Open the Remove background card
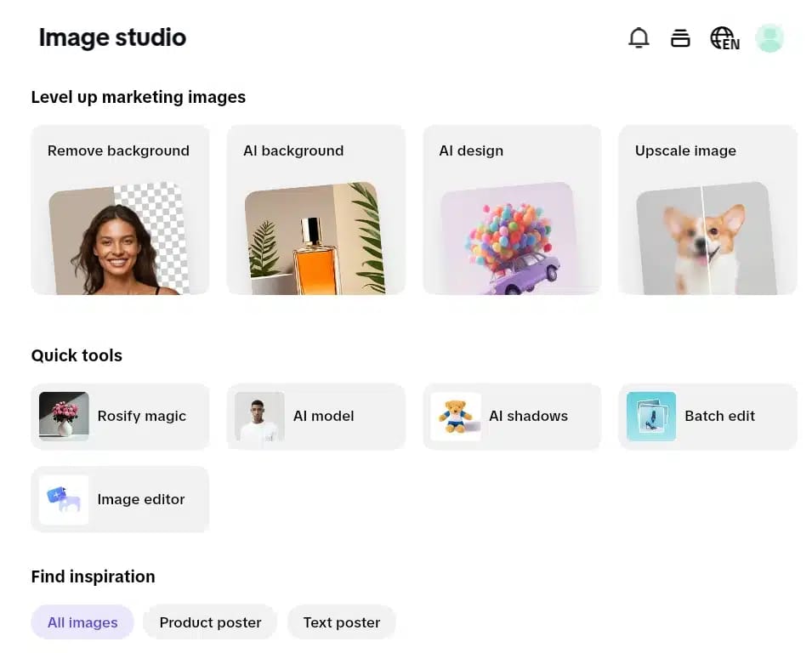This screenshot has height=653, width=812. click(120, 210)
